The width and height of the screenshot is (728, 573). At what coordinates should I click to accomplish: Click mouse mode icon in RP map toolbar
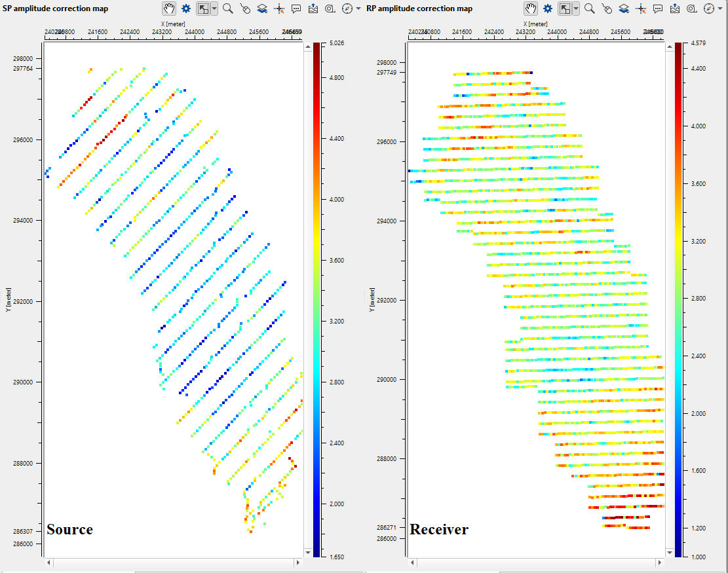tap(607, 9)
